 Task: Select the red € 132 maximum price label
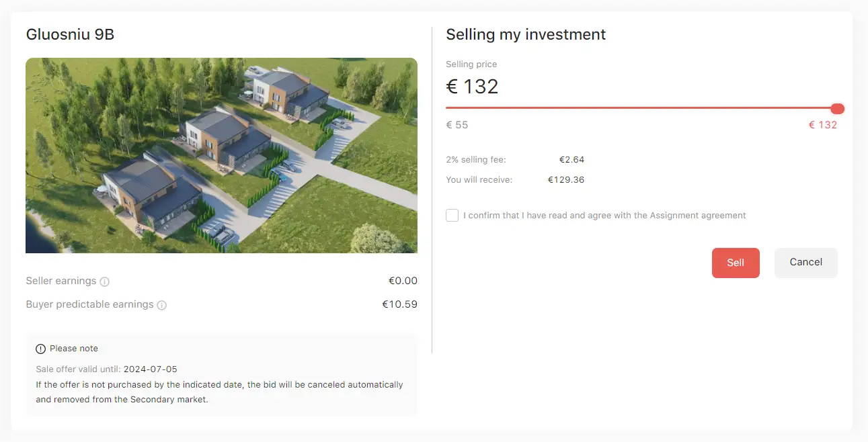(822, 125)
